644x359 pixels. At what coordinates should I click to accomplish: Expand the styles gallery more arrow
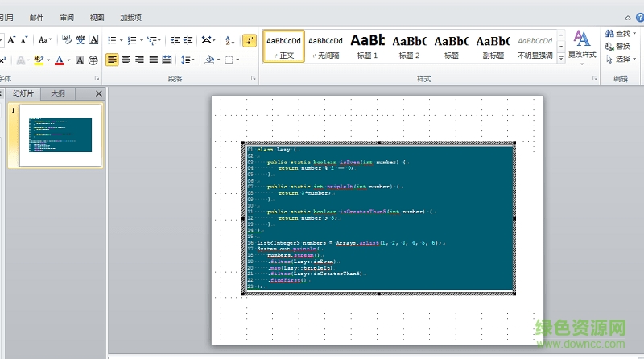click(x=562, y=59)
